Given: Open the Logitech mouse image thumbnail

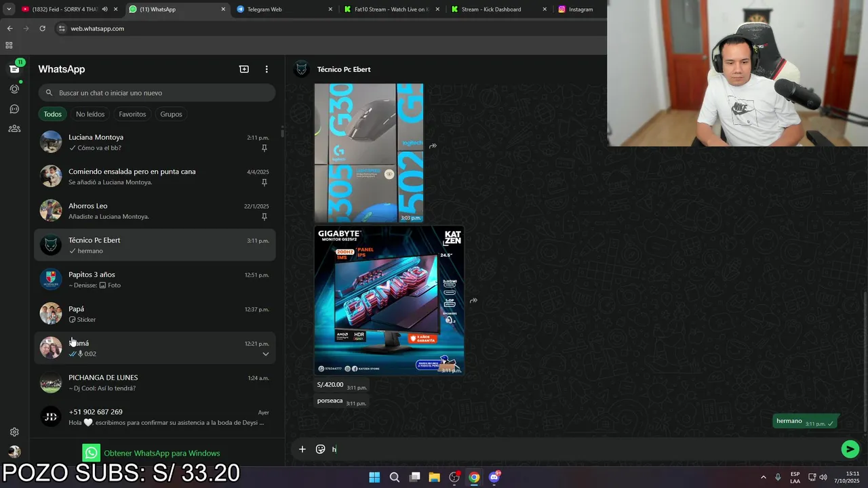Looking at the screenshot, I should (x=369, y=153).
